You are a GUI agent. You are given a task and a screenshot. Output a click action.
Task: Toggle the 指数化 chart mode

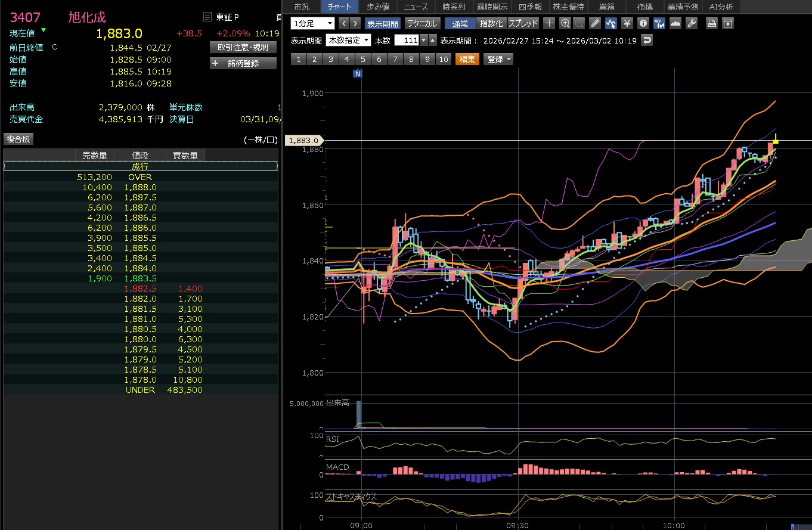[491, 23]
